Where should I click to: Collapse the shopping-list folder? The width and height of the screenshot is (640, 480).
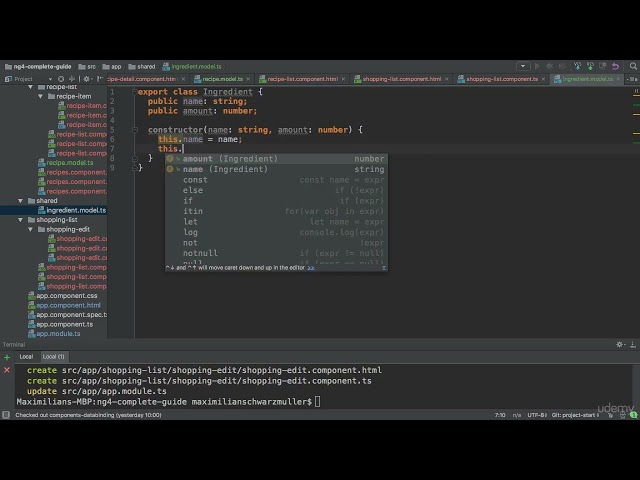click(x=20, y=220)
